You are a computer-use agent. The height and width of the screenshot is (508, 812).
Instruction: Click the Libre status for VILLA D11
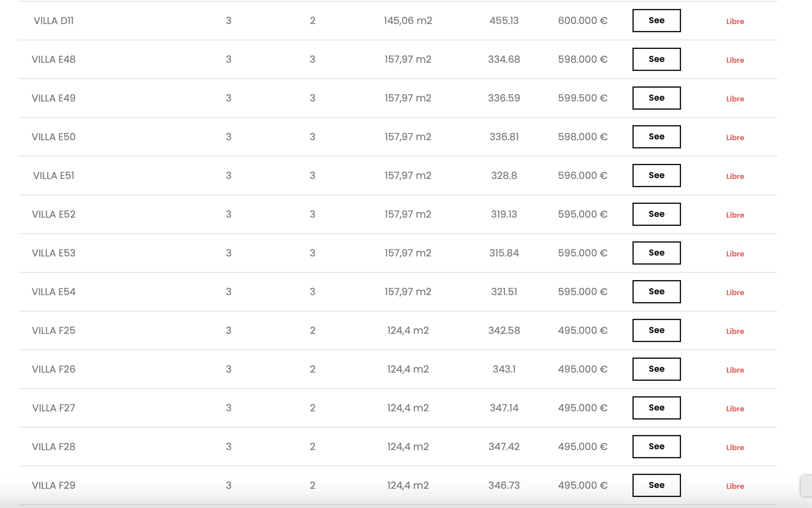pos(735,22)
